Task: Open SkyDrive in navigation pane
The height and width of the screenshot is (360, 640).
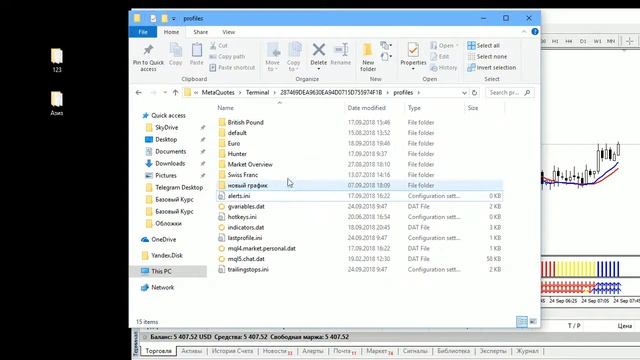Action: pyautogui.click(x=167, y=128)
